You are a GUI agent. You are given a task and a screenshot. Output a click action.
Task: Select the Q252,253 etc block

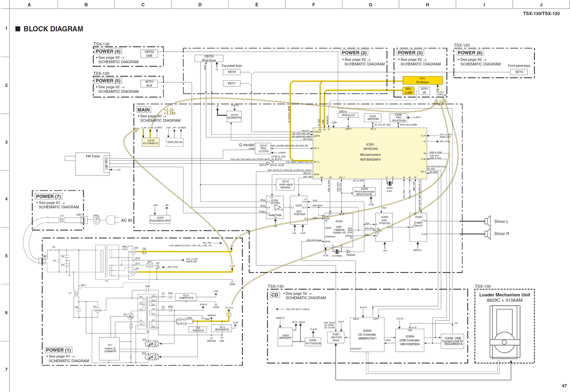tap(175, 142)
